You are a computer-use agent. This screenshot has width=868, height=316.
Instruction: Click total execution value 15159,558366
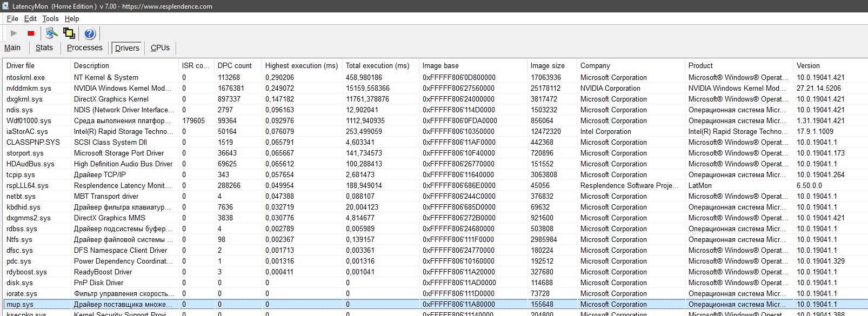coord(368,88)
